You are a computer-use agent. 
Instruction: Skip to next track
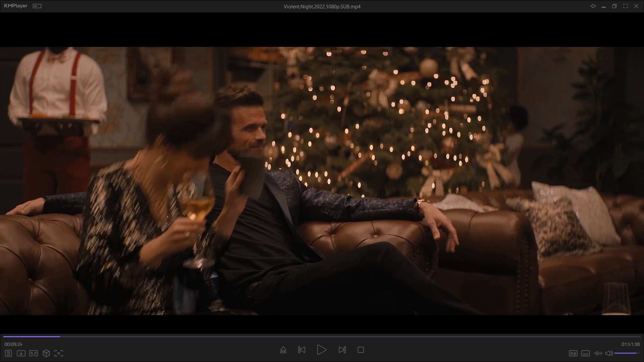click(x=342, y=350)
